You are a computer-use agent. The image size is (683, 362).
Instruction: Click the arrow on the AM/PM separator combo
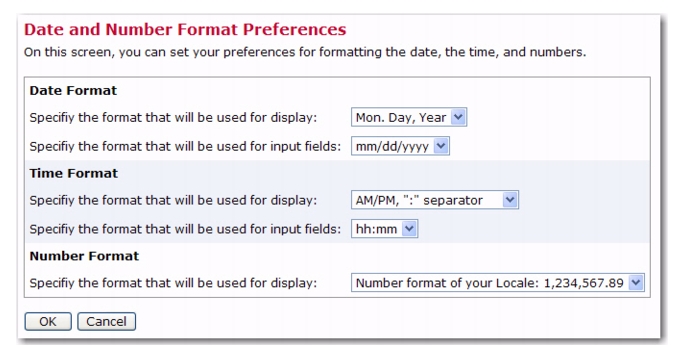(510, 200)
